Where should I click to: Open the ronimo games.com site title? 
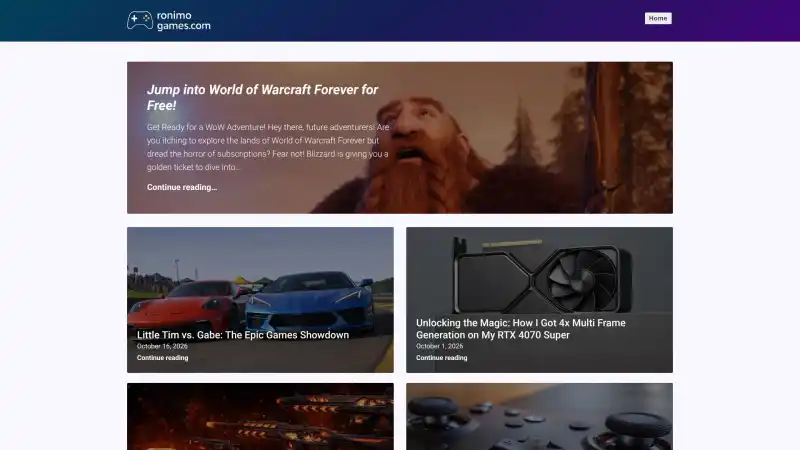click(x=184, y=21)
